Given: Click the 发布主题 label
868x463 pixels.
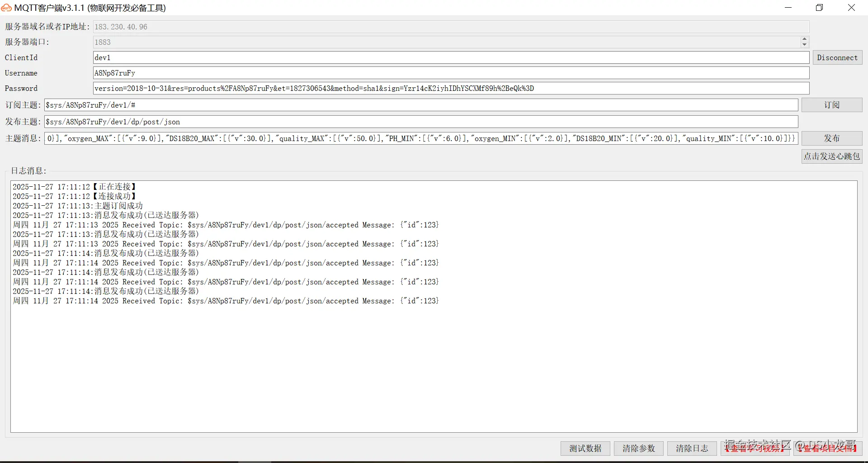Looking at the screenshot, I should coord(23,122).
